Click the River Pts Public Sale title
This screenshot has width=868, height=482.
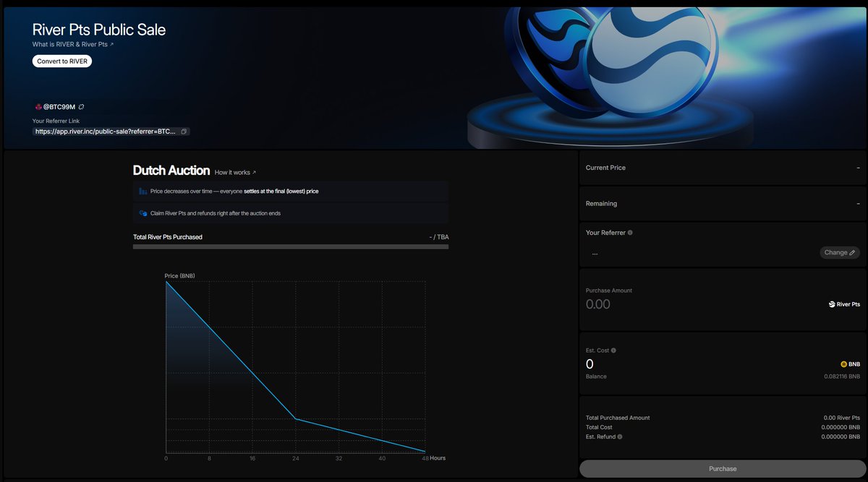[x=99, y=30]
